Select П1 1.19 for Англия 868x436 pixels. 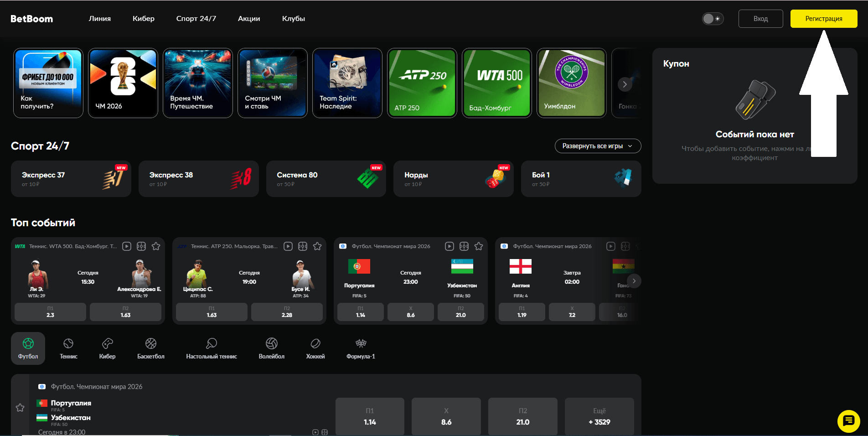click(522, 312)
